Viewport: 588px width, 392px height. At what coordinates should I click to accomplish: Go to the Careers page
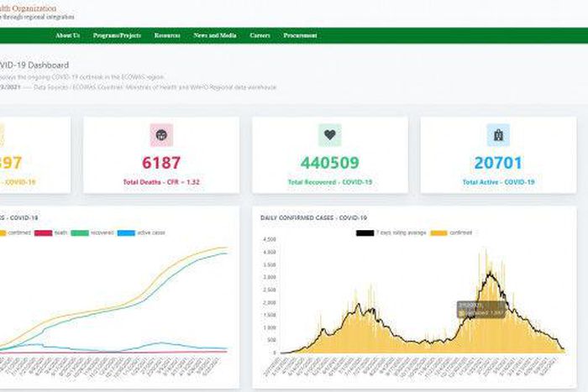260,35
